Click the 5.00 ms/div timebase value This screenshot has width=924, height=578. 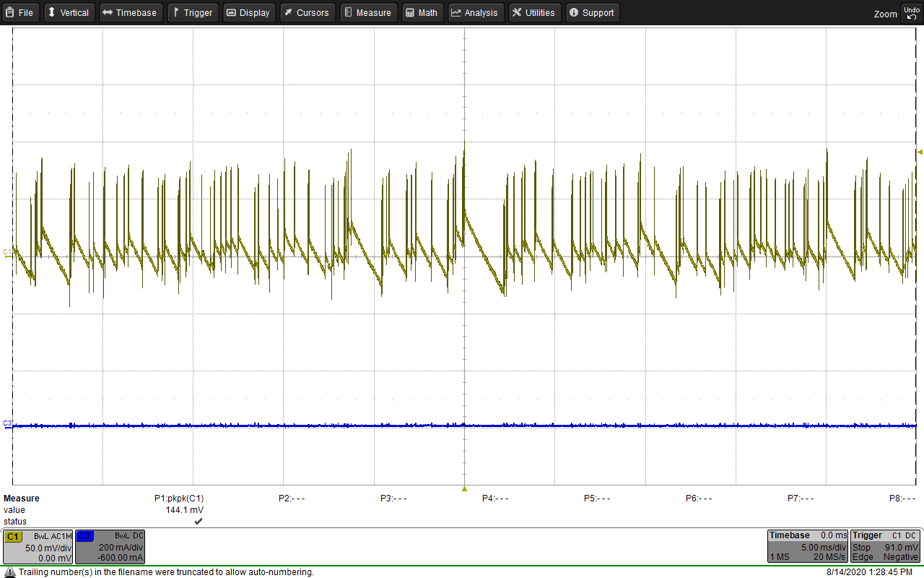click(x=823, y=548)
